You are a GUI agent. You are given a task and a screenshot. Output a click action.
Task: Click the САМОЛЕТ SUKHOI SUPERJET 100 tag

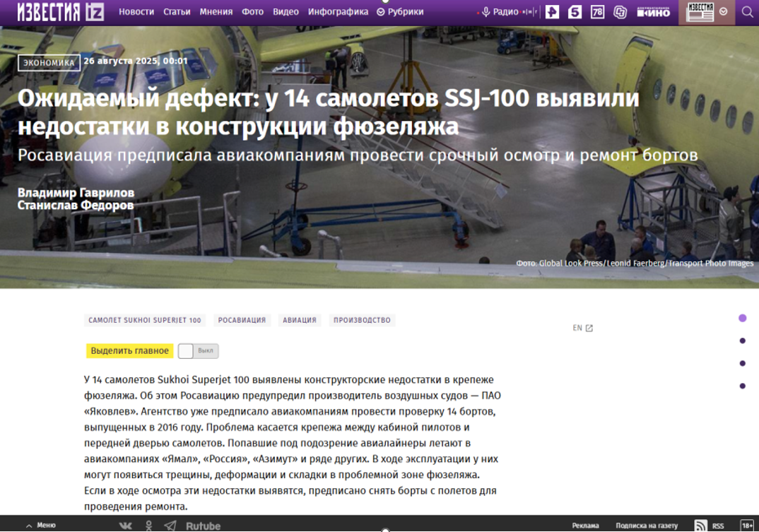145,320
